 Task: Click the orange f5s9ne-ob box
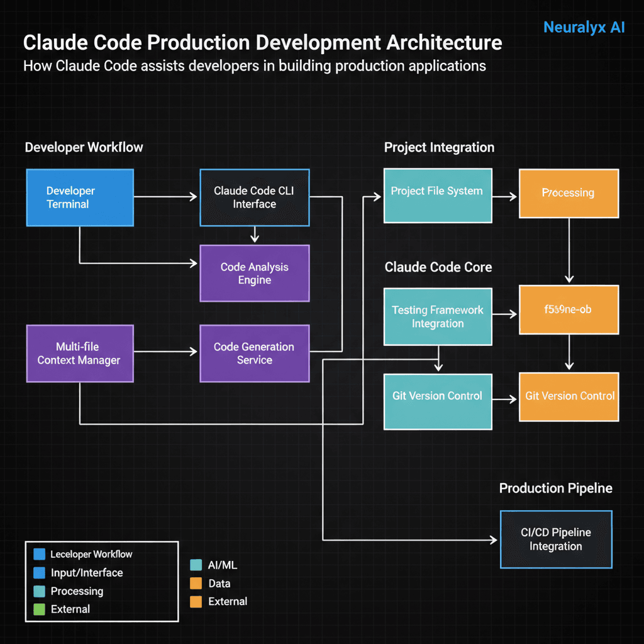569,309
